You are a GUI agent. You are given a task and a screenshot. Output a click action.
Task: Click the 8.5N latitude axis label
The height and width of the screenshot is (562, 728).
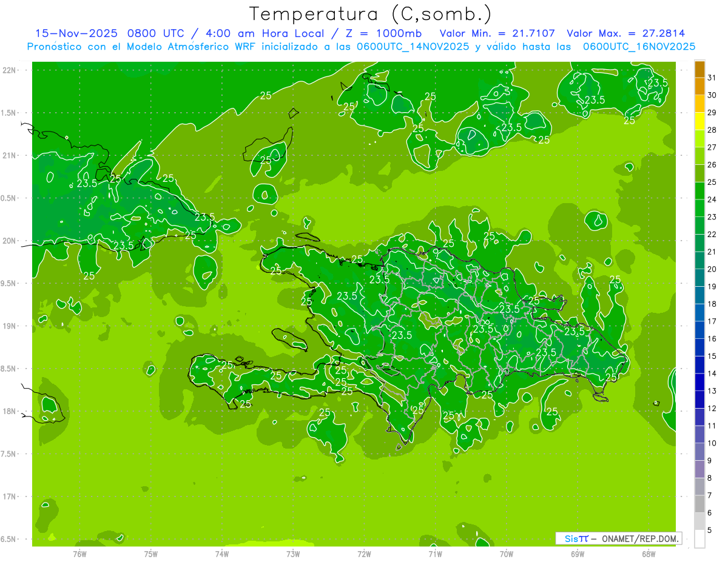(x=8, y=369)
